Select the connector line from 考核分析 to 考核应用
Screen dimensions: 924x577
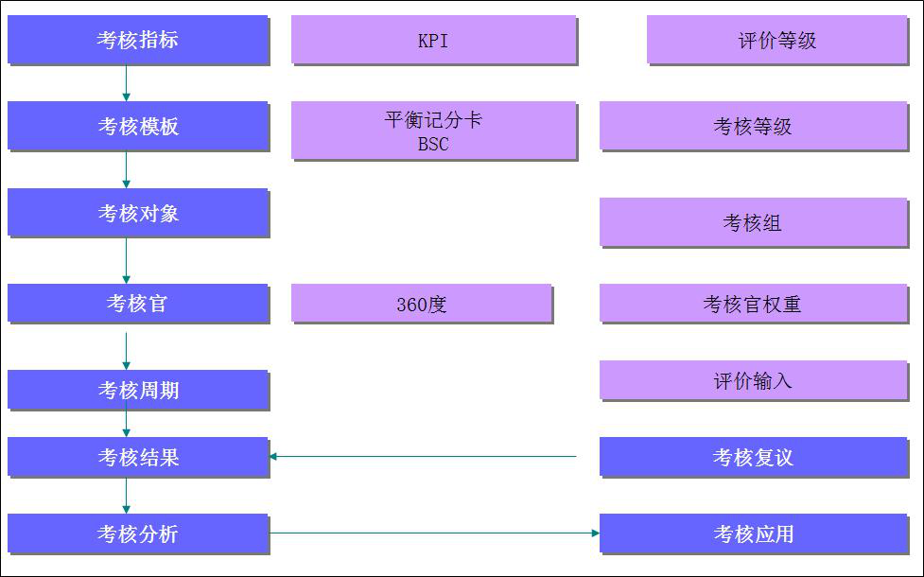click(433, 533)
